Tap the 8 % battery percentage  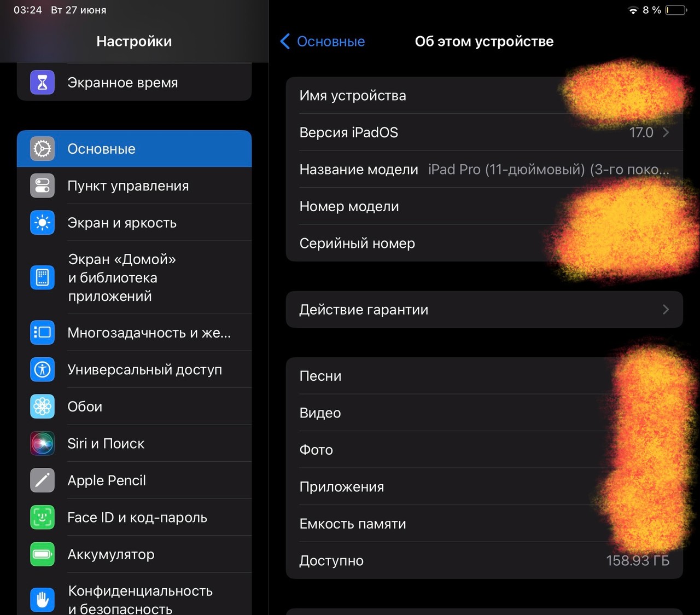click(652, 10)
